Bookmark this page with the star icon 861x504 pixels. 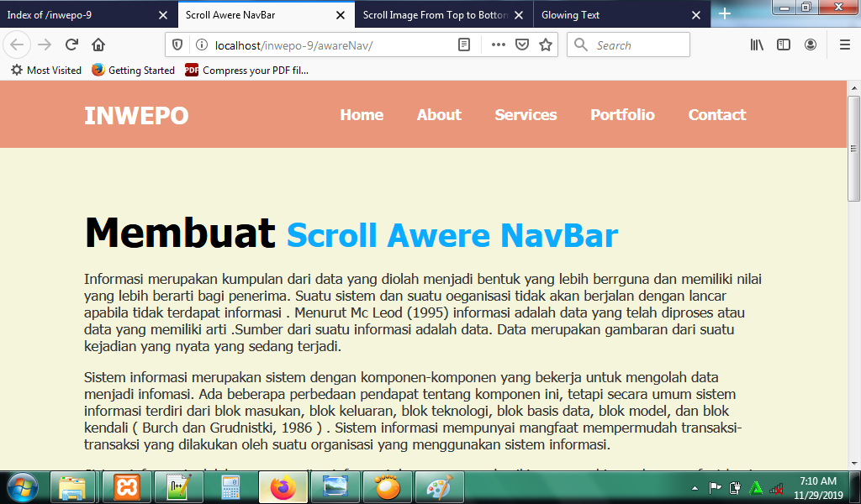click(546, 45)
